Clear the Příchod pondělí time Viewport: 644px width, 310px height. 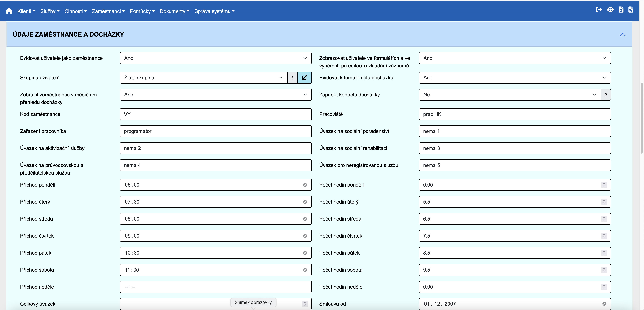[305, 185]
